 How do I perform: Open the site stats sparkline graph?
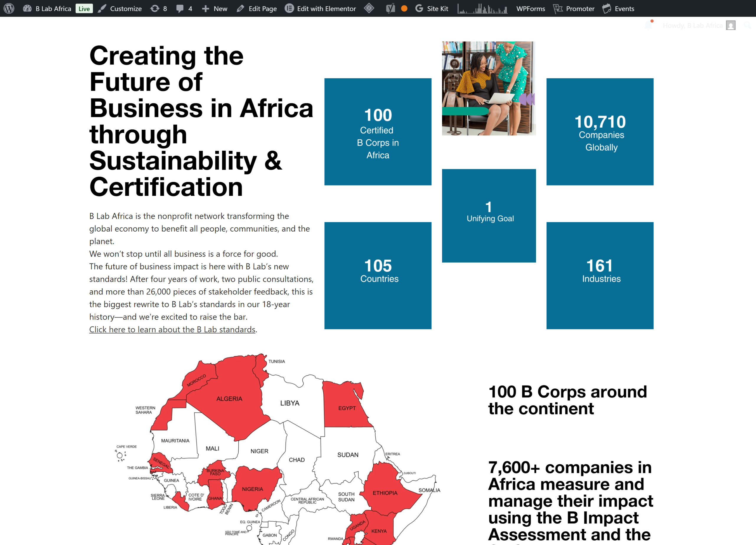tap(482, 8)
